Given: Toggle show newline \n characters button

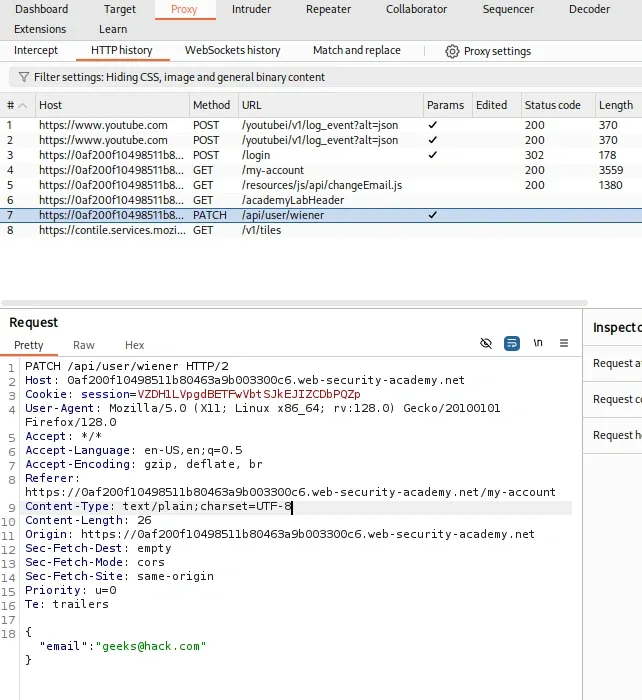Looking at the screenshot, I should pos(538,343).
